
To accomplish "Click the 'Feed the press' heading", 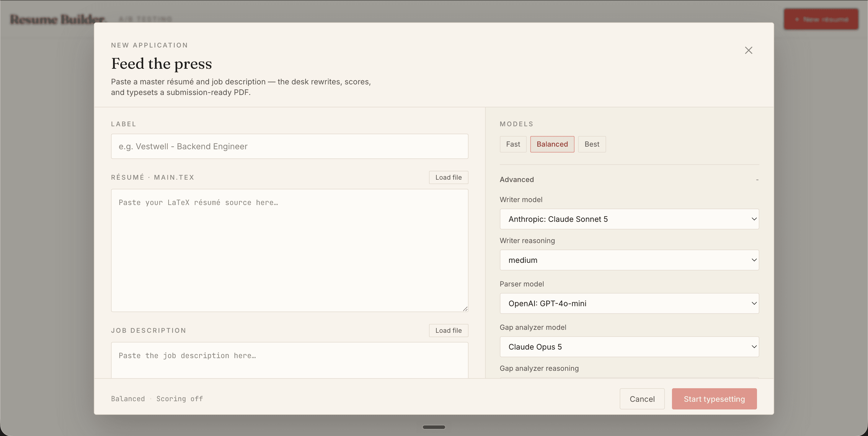I will [161, 64].
